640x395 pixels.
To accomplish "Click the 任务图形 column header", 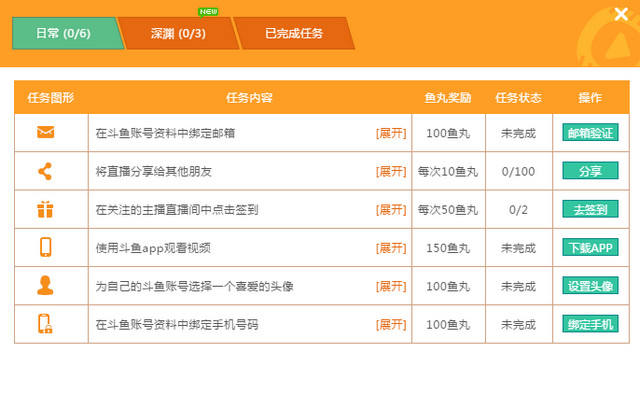I will 51,98.
